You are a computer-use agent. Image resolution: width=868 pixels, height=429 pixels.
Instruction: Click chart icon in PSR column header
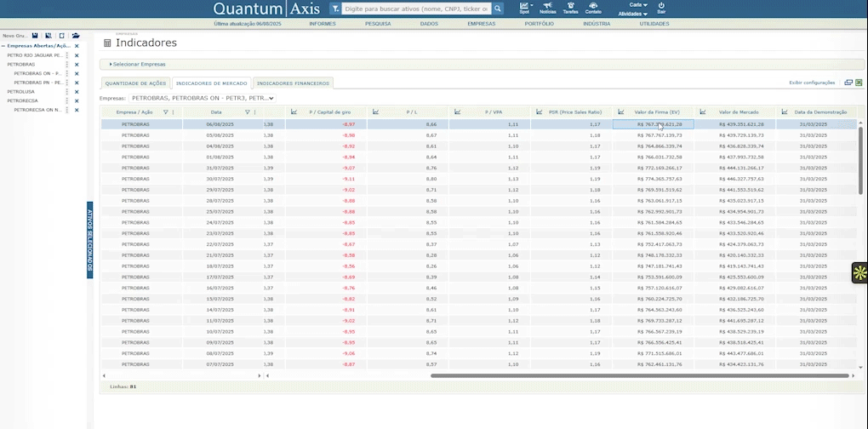540,112
